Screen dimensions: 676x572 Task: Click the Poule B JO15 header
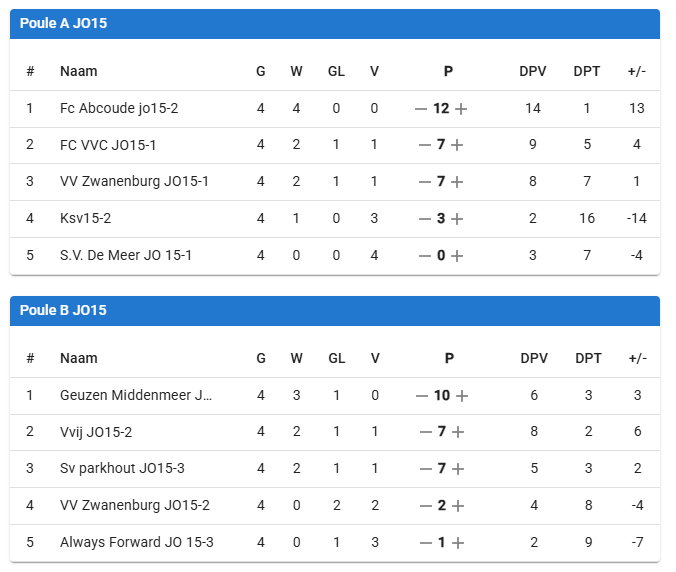click(x=64, y=310)
